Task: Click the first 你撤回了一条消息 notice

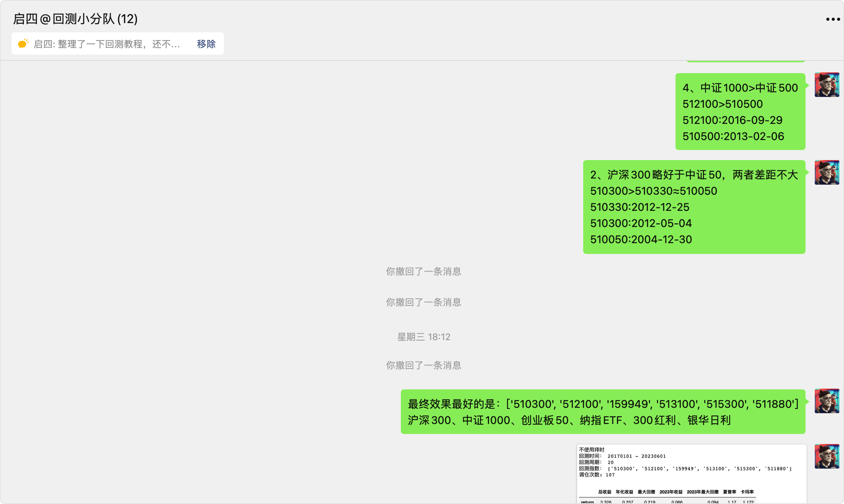Action: (x=423, y=272)
